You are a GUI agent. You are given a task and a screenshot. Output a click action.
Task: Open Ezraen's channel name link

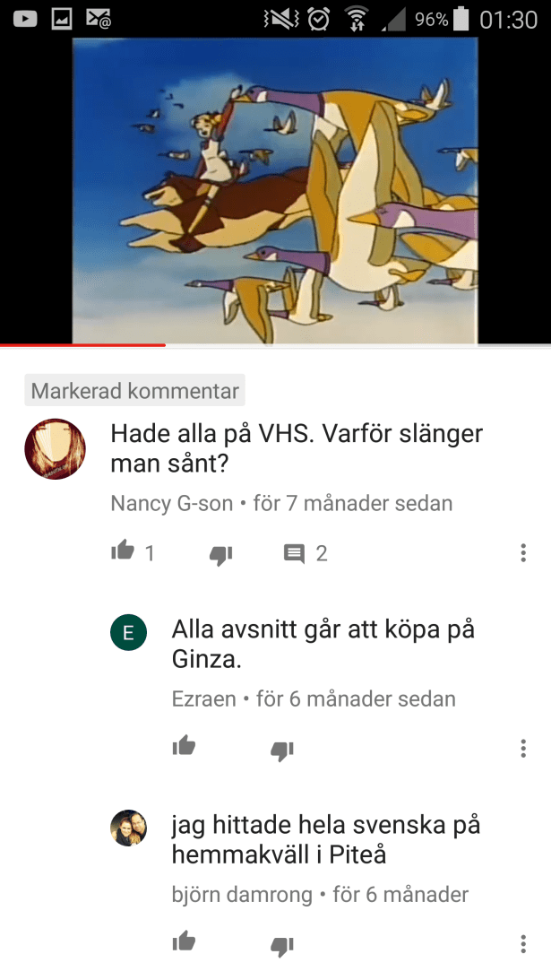(203, 698)
